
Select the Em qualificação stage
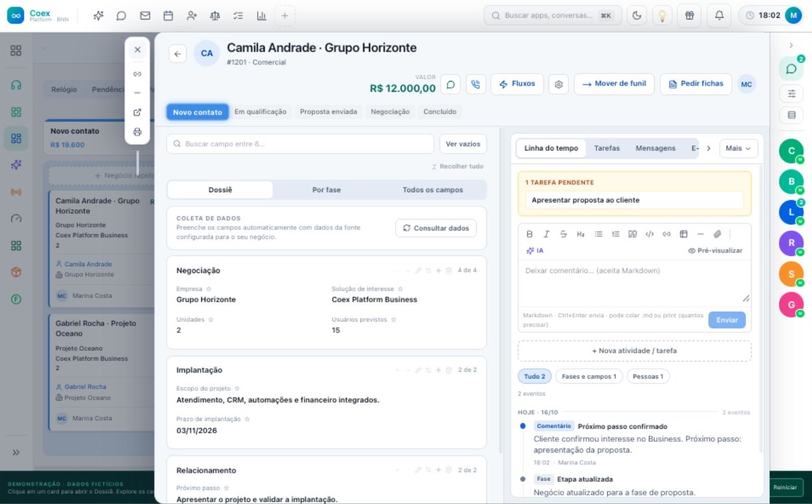pyautogui.click(x=261, y=112)
